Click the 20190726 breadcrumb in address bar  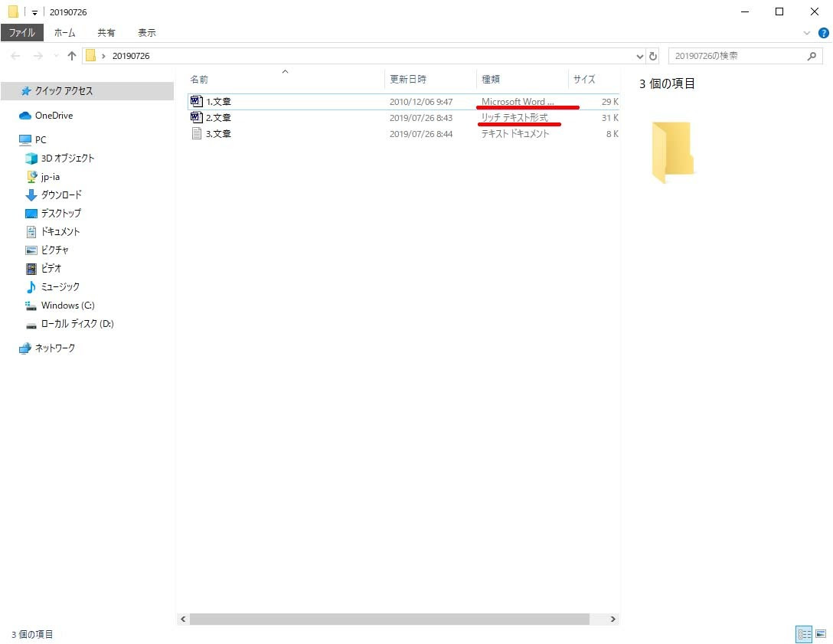[x=131, y=56]
